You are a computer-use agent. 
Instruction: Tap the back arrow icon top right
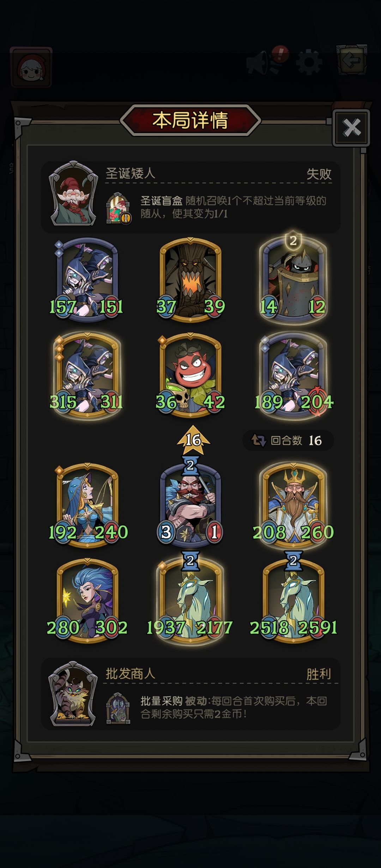coord(352,60)
